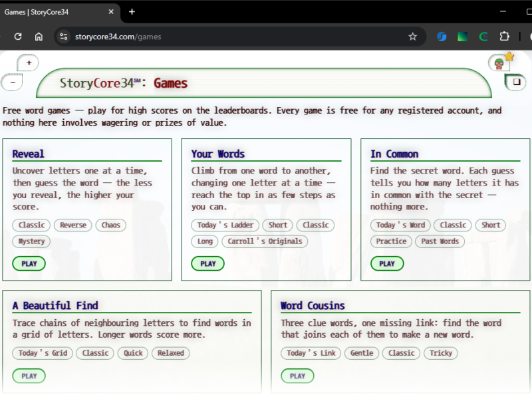
Task: Open site information icon in address bar
Action: (x=63, y=37)
